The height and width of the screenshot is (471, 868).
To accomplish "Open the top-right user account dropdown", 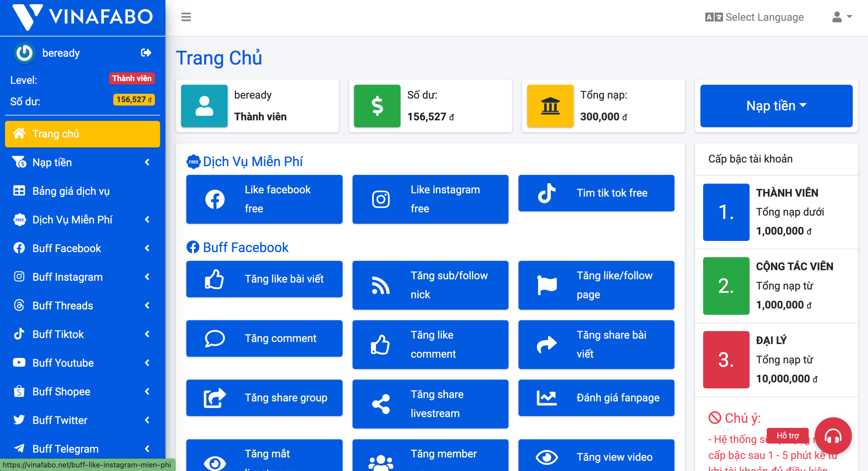I will 841,17.
